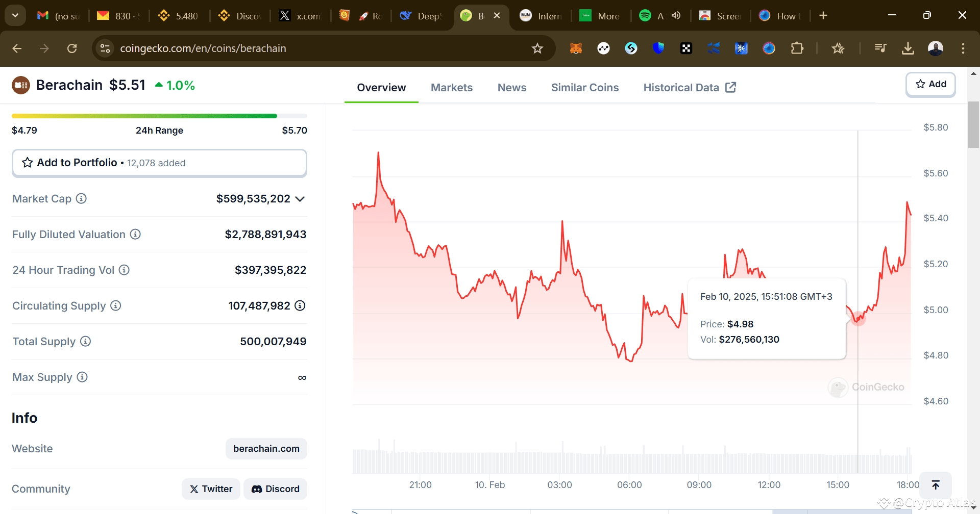Screen dimensions: 980x514
Task: Click the scroll-to-top arrow button
Action: (x=936, y=485)
